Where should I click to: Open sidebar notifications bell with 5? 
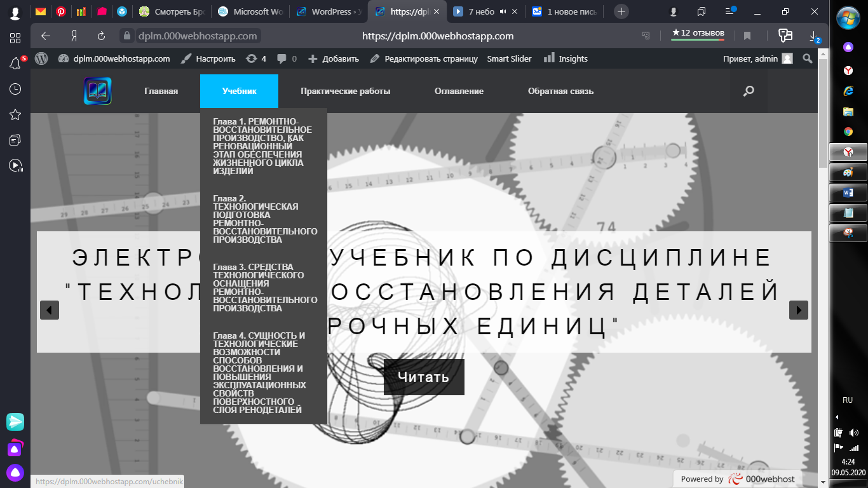15,64
